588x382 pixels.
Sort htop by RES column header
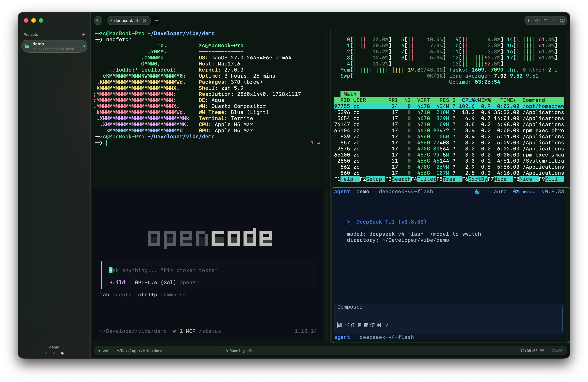pos(444,100)
